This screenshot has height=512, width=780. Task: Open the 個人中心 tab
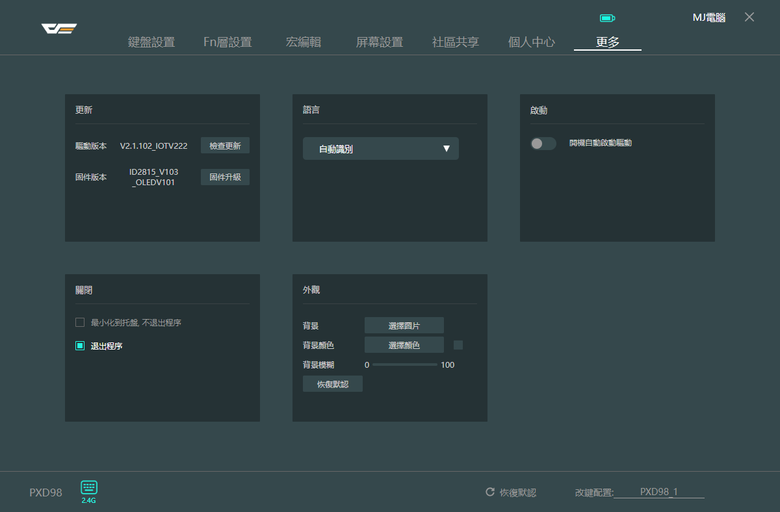click(531, 42)
